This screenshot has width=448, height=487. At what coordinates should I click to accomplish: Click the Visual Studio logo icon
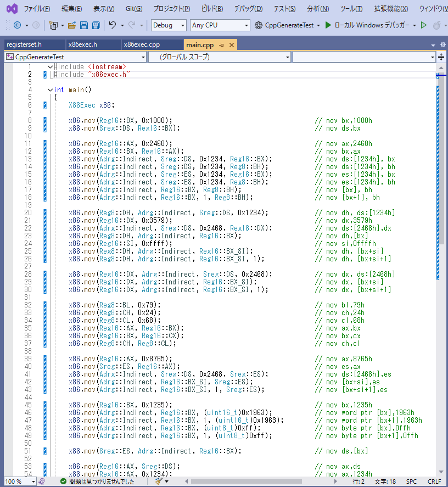click(x=12, y=9)
